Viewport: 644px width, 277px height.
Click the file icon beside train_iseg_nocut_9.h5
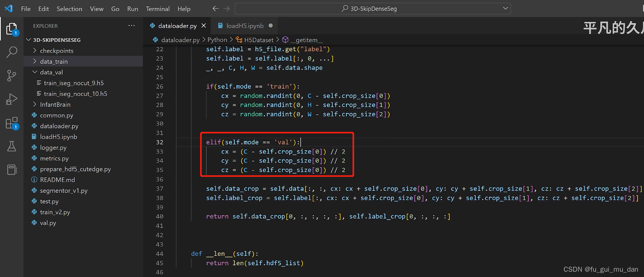[39, 83]
